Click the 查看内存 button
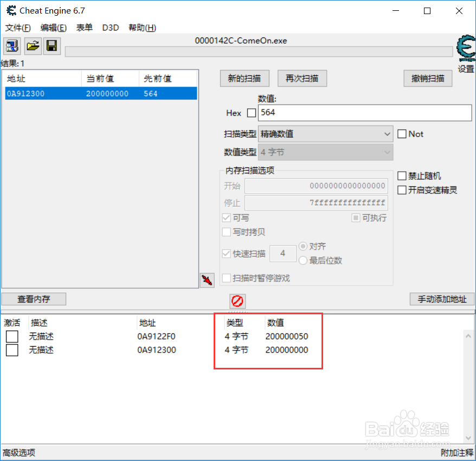Viewport: 476px width, 461px height. pos(34,299)
